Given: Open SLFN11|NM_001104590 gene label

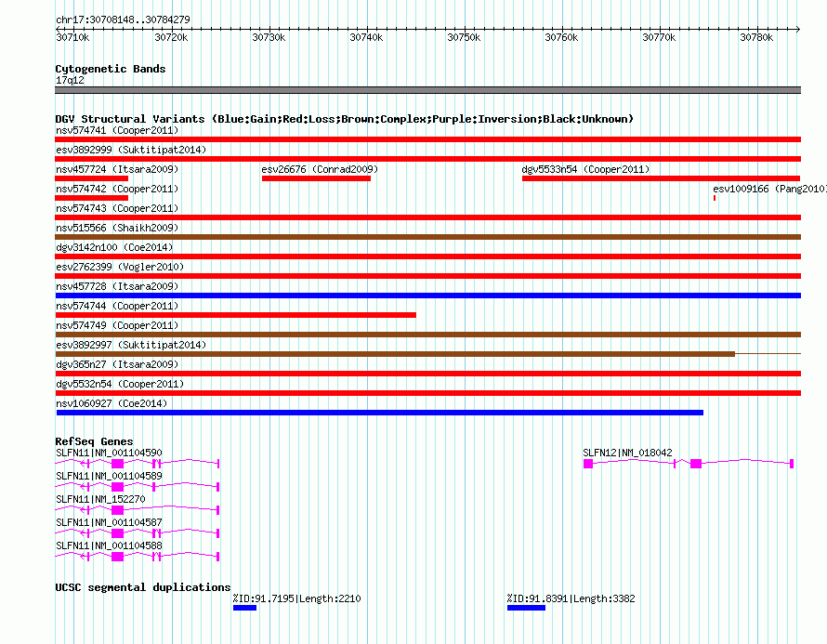Looking at the screenshot, I should (109, 453).
